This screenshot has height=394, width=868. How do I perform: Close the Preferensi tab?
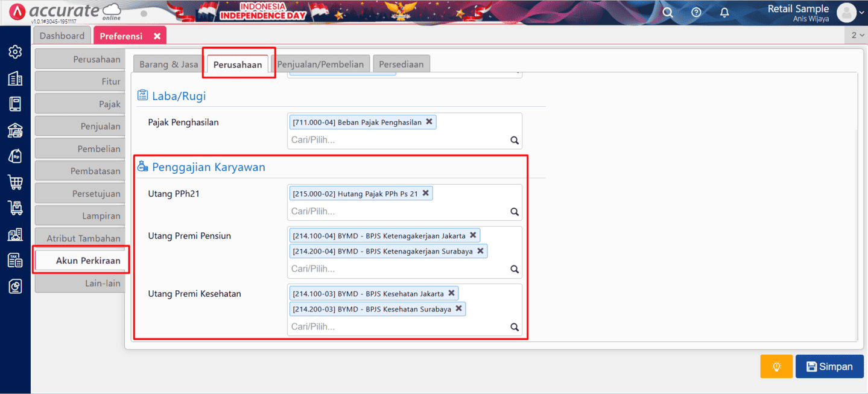[x=157, y=36]
